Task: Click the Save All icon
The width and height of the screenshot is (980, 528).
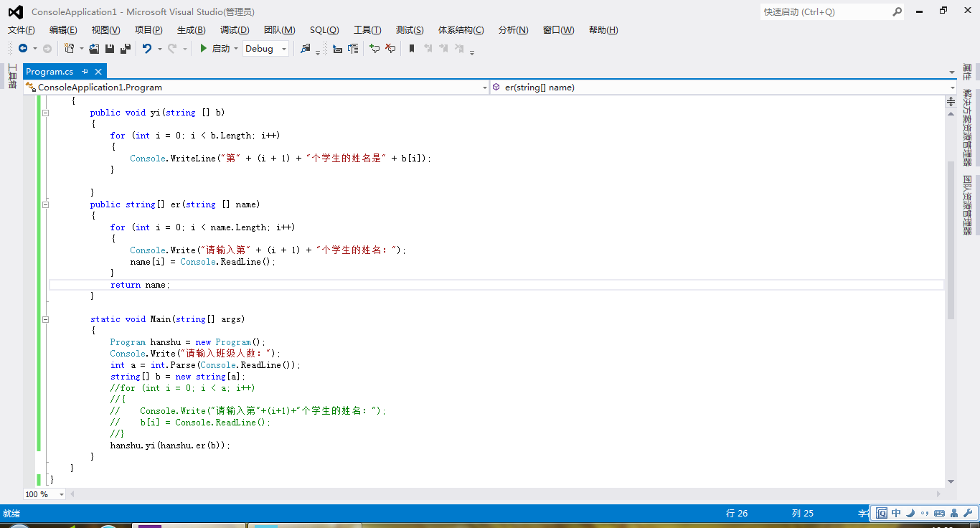Action: tap(126, 49)
